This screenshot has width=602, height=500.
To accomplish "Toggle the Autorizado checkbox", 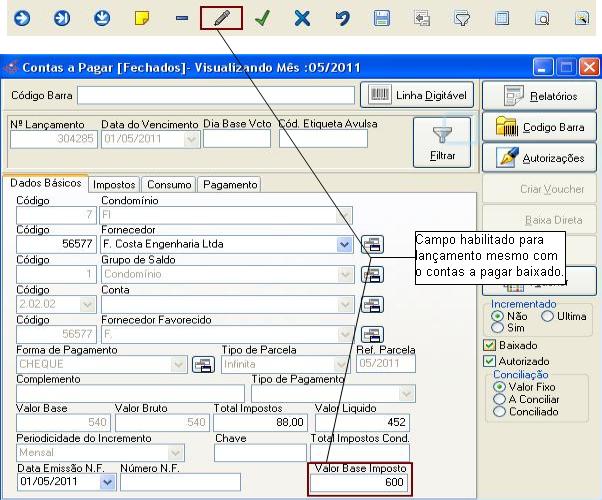I will pos(489,361).
